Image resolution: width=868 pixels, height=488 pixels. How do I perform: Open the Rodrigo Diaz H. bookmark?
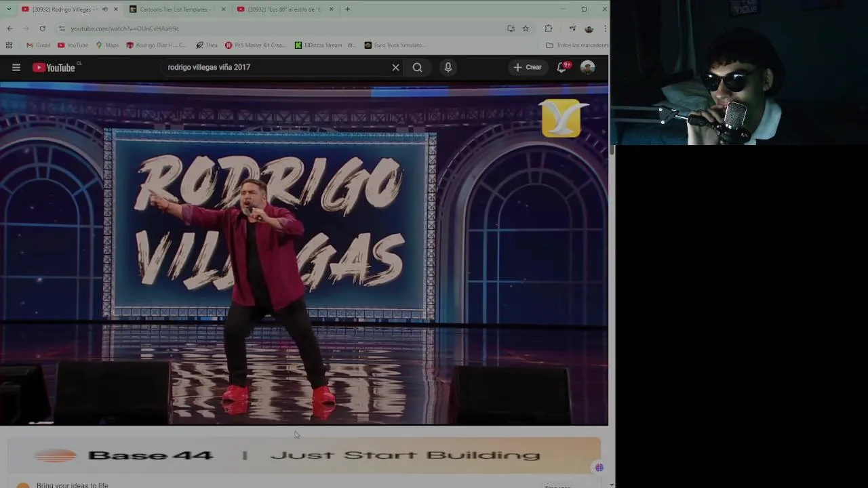tap(156, 45)
